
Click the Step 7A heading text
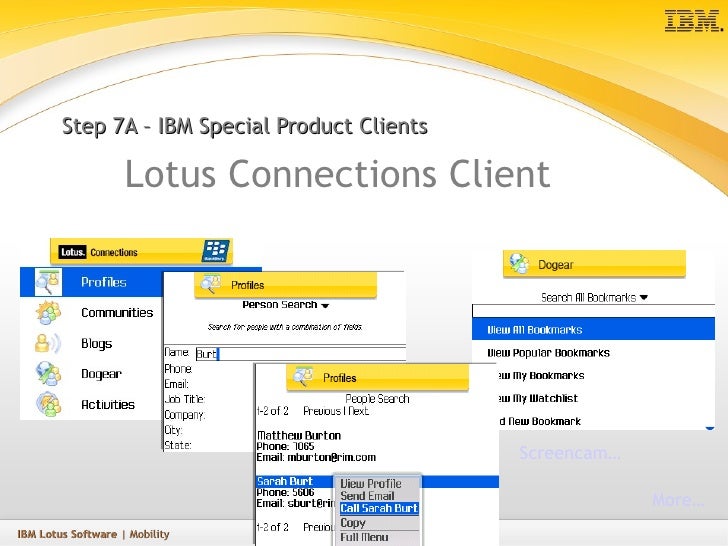pyautogui.click(x=245, y=126)
